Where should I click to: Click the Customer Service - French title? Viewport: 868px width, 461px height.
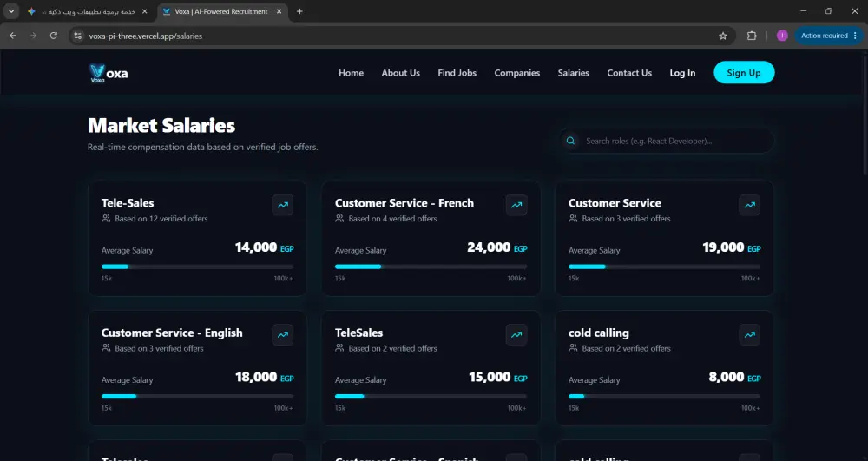click(404, 203)
